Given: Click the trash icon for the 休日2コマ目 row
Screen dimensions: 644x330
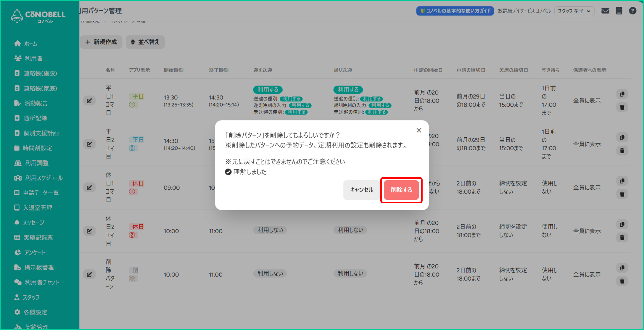Looking at the screenshot, I should tap(622, 238).
